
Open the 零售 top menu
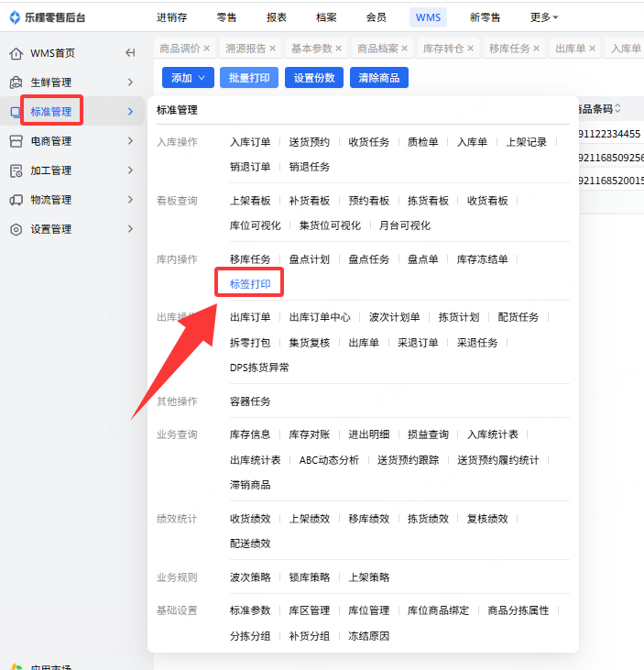tap(226, 17)
